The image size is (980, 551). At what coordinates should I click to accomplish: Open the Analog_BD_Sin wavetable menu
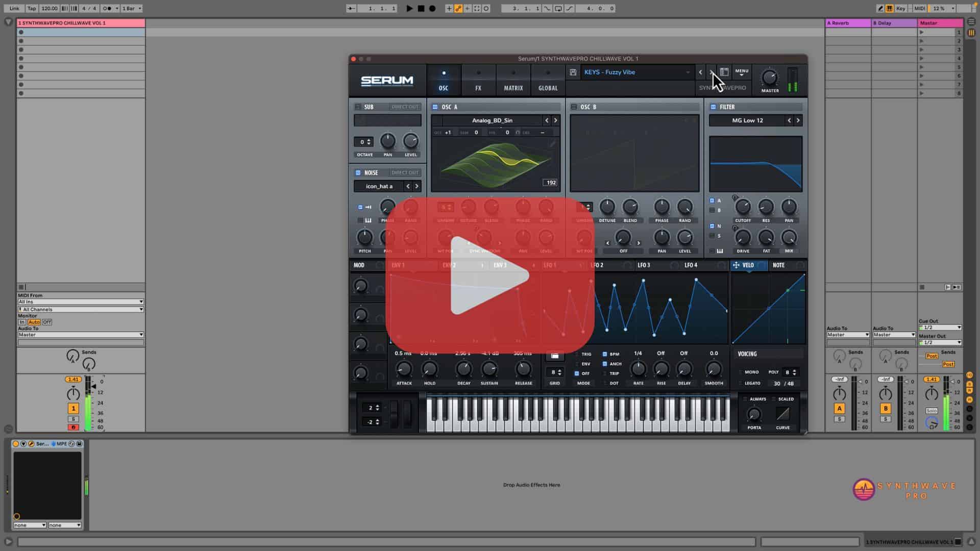492,120
